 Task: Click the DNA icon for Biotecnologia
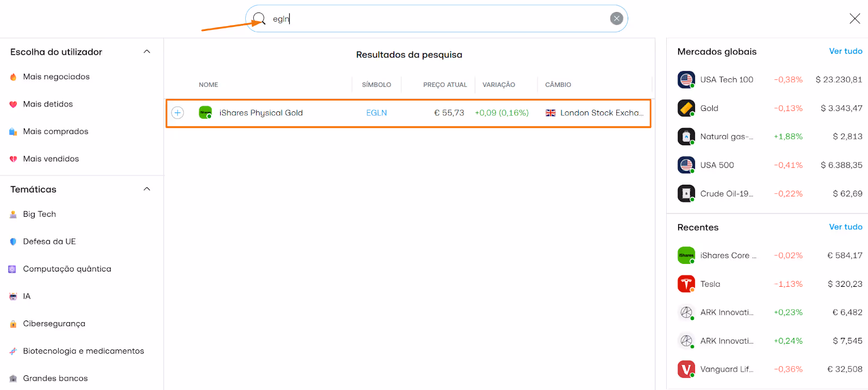(x=13, y=351)
